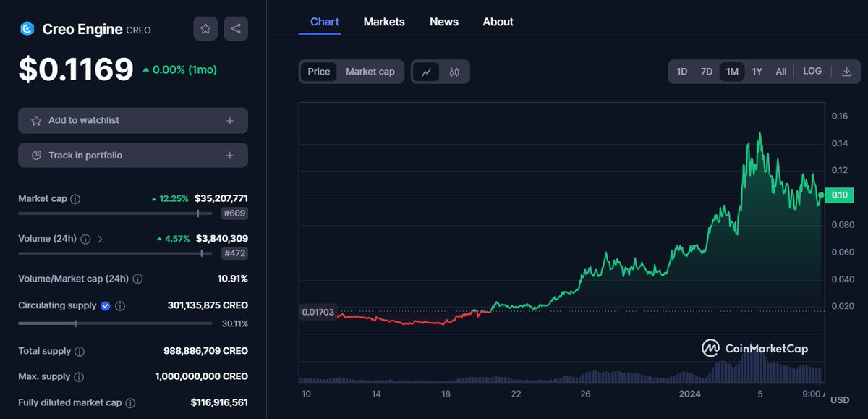This screenshot has height=419, width=868.
Task: Switch to candlestick chart view
Action: 454,72
